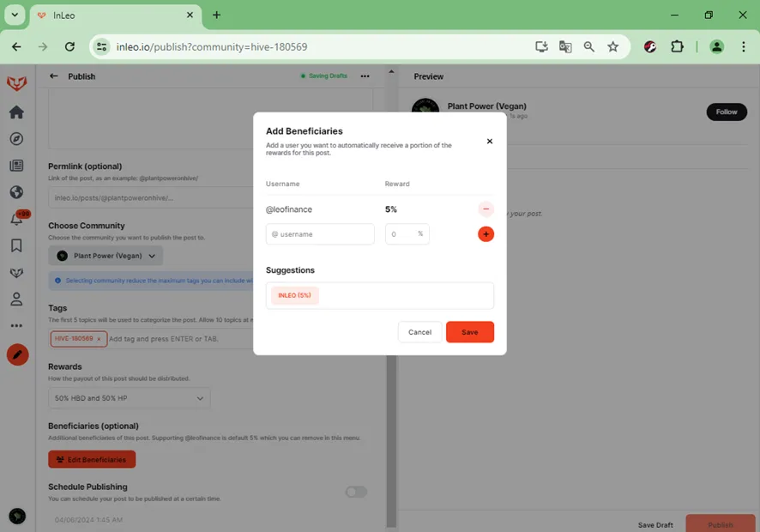The height and width of the screenshot is (532, 760).
Task: Click the Plant Power preview avatar
Action: pyautogui.click(x=425, y=106)
